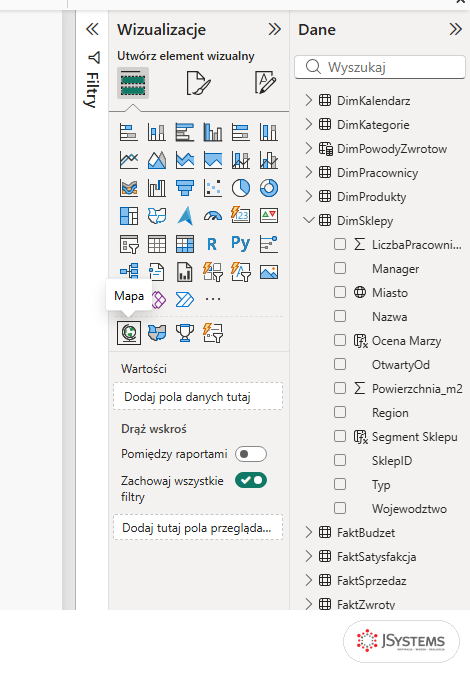The height and width of the screenshot is (673, 470).
Task: Expand the FaktSatysfakcja table
Action: [308, 557]
